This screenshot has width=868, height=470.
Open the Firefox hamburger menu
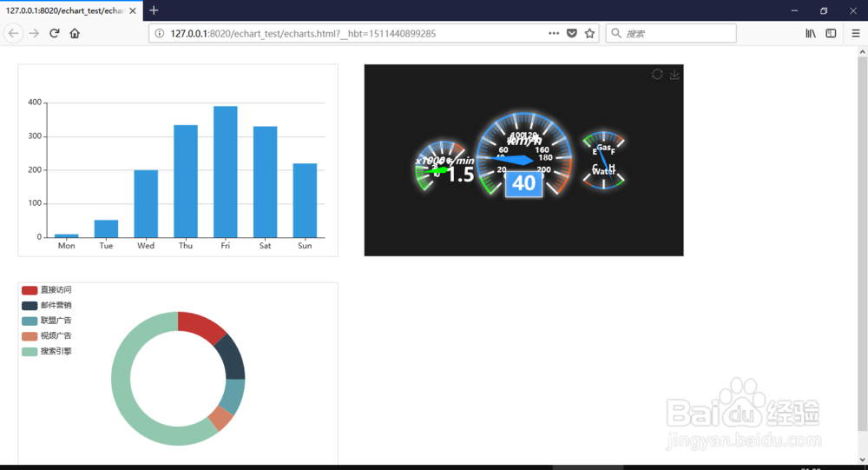855,33
